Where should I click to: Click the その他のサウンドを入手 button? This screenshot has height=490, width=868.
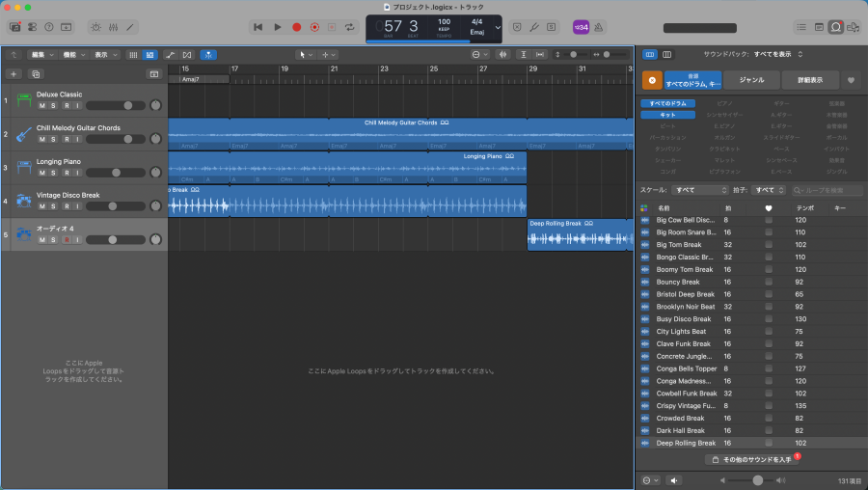click(750, 460)
